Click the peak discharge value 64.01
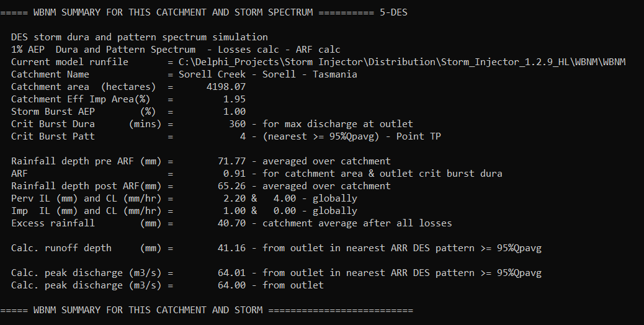The width and height of the screenshot is (644, 325). (231, 273)
